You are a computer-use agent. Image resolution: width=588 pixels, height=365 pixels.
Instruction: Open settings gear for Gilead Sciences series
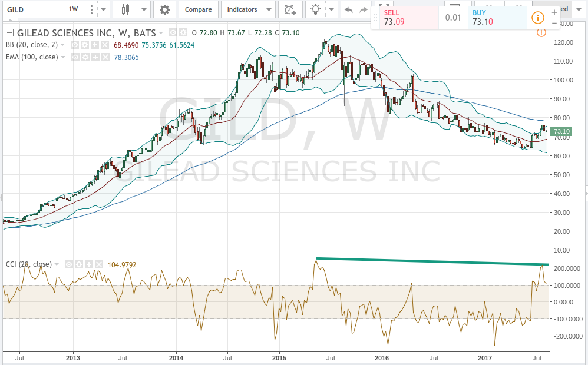[x=182, y=32]
